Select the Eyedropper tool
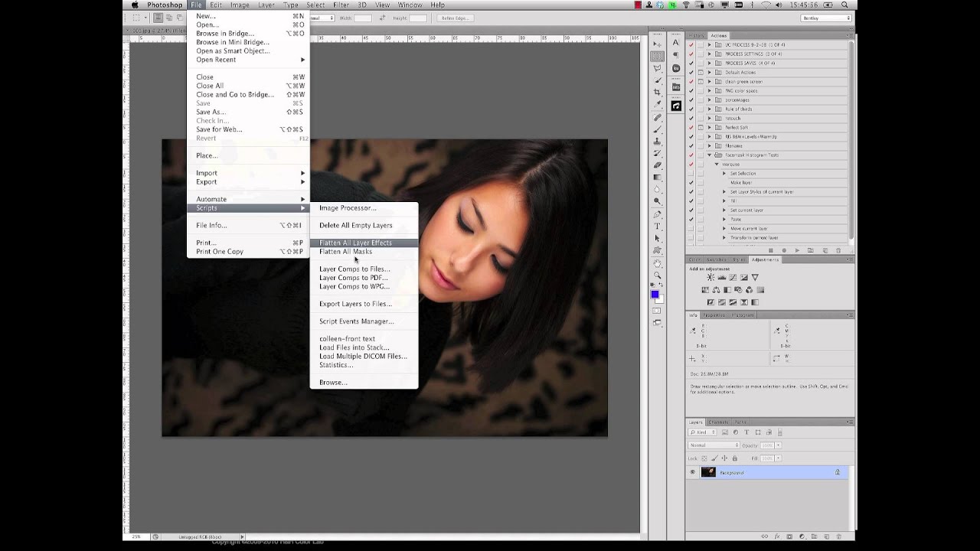Screen dimensions: 980x551 (658, 105)
